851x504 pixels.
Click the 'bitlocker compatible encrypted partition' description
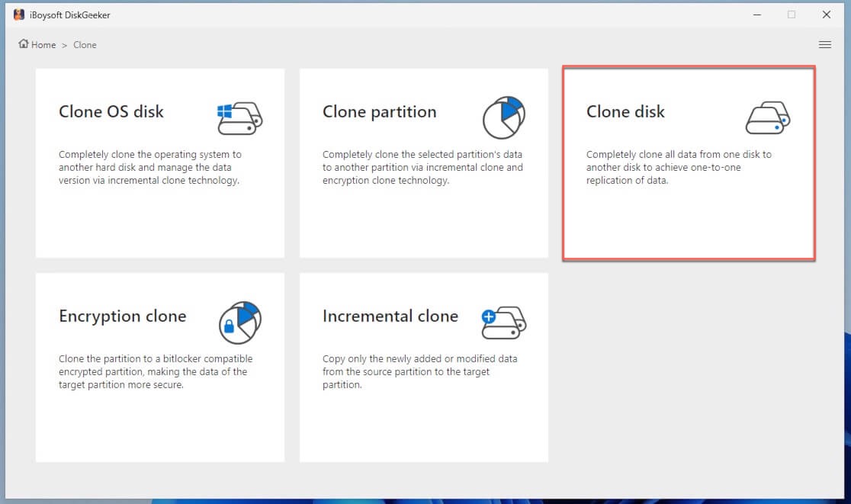point(156,371)
